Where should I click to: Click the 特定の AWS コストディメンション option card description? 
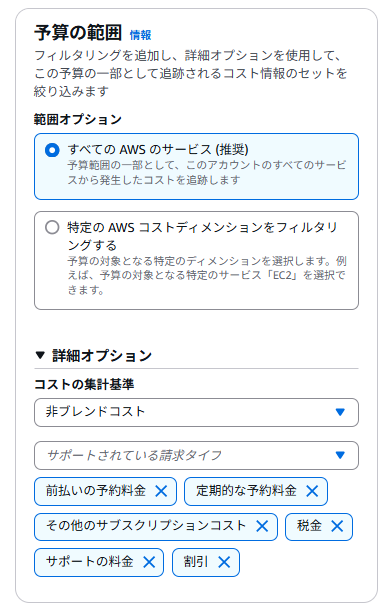pos(207,275)
